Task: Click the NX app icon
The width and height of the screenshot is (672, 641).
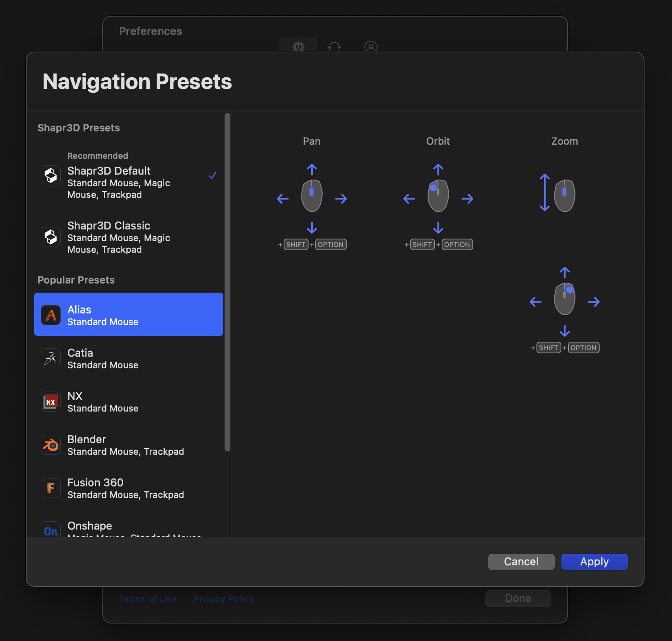Action: pos(51,402)
